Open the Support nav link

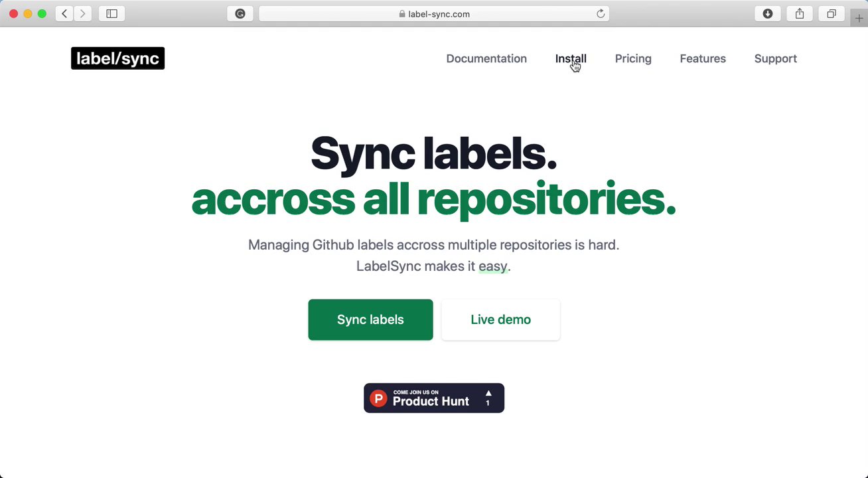click(x=775, y=58)
